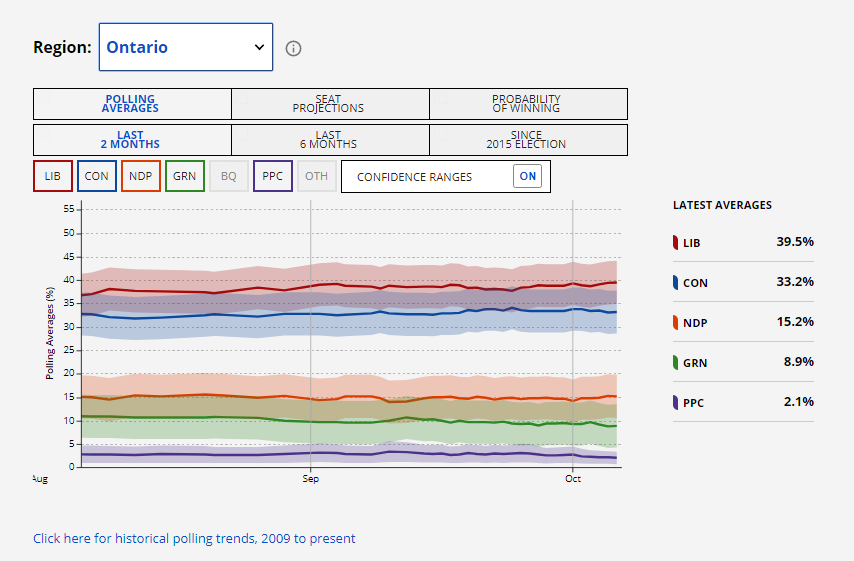Viewport: 854px width, 561px height.
Task: Click the red LIB legend marker
Action: (675, 242)
